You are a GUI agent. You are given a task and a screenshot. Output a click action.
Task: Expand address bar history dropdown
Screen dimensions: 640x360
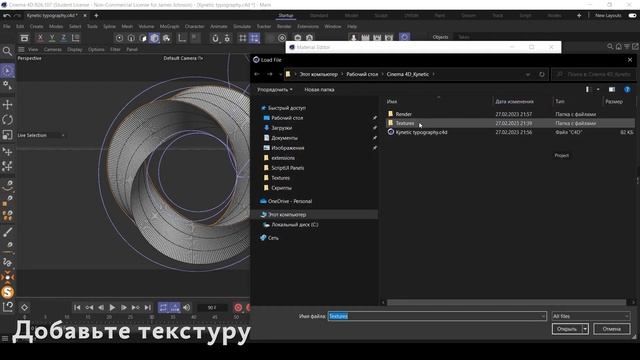click(528, 75)
